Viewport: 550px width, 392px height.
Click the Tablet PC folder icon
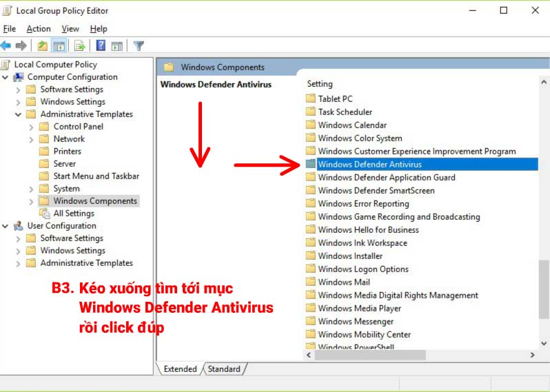coord(310,99)
